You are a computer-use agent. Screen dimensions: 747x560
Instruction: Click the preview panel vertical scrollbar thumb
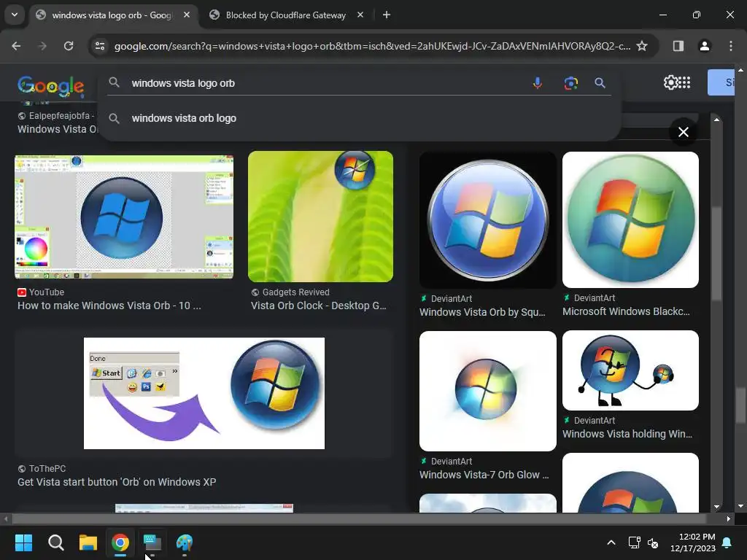coord(716,253)
